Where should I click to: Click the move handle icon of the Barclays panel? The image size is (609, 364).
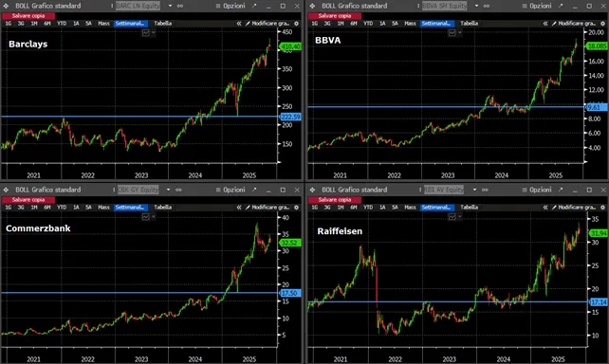click(x=6, y=6)
